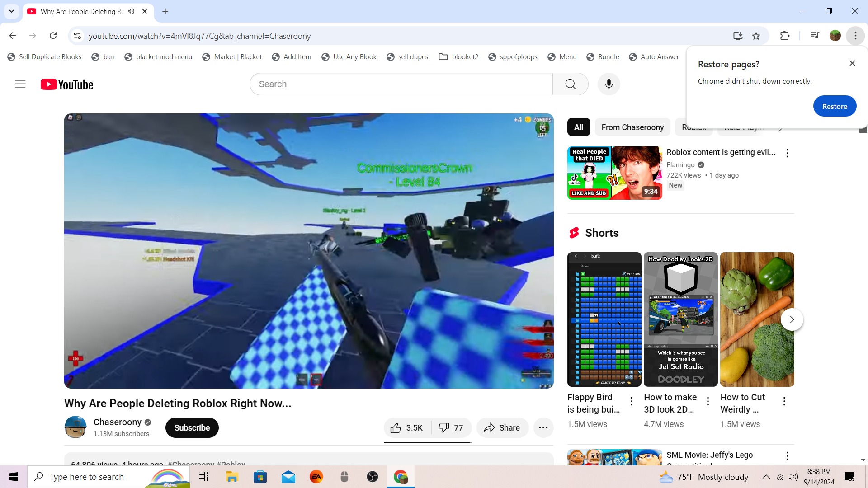Go to the YouTube home logo
Image resolution: width=868 pixels, height=488 pixels.
67,84
